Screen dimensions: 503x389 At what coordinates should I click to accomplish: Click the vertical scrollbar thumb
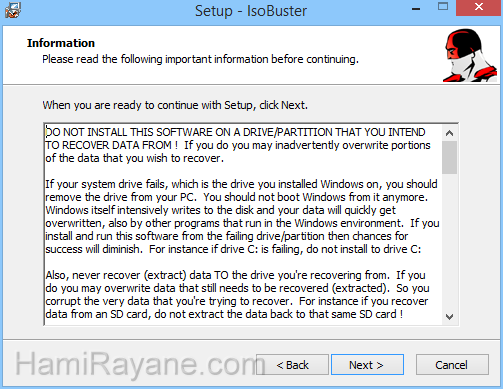point(449,157)
